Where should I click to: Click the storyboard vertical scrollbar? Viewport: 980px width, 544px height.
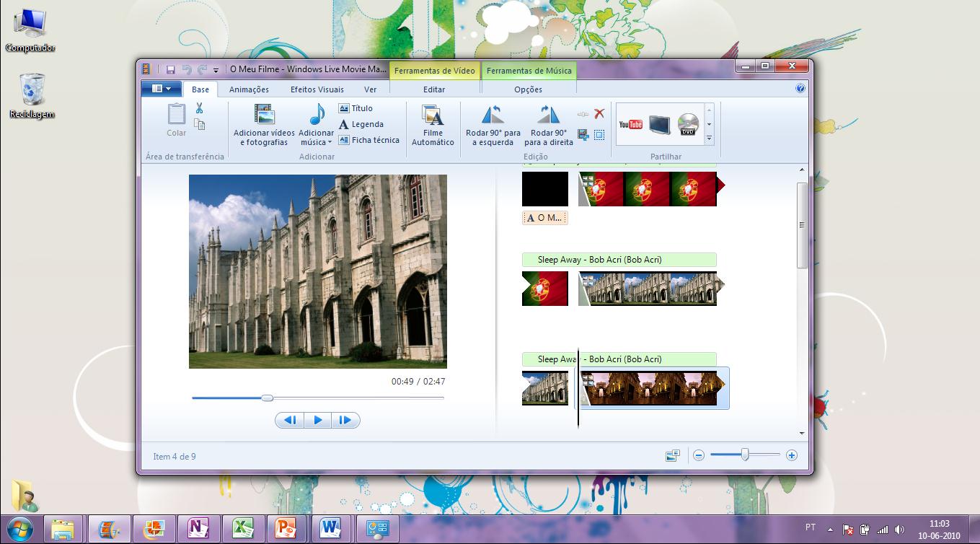pyautogui.click(x=802, y=225)
